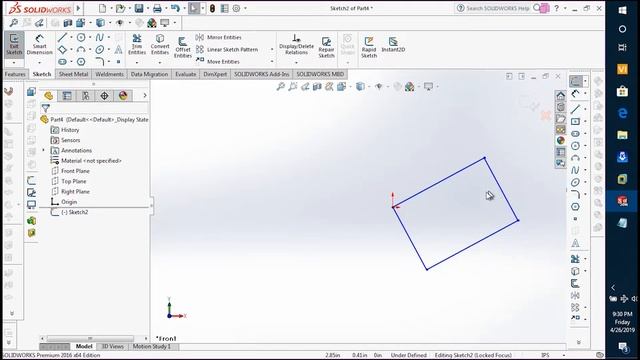Image resolution: width=640 pixels, height=360 pixels.
Task: Open the Smart Dimension dropdown arrow
Action: [x=40, y=63]
